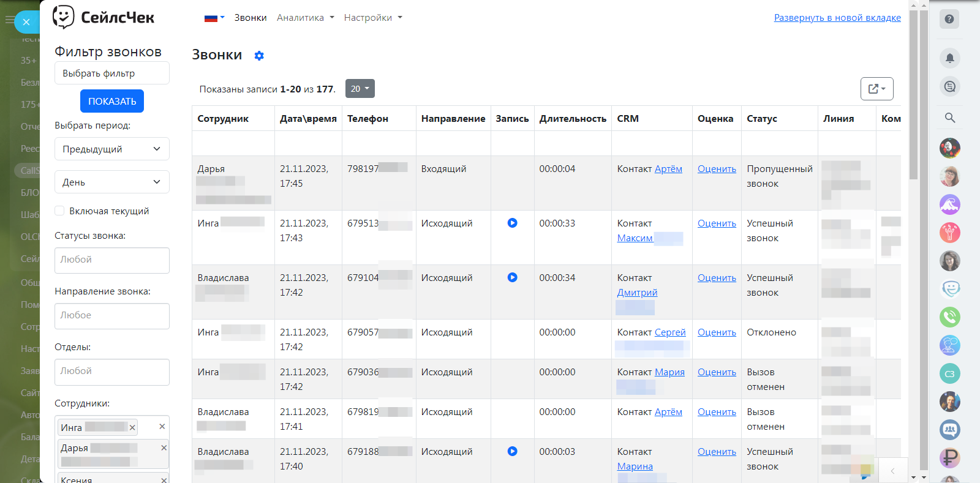
Task: Open the 20 records per page dropdown
Action: coord(360,89)
